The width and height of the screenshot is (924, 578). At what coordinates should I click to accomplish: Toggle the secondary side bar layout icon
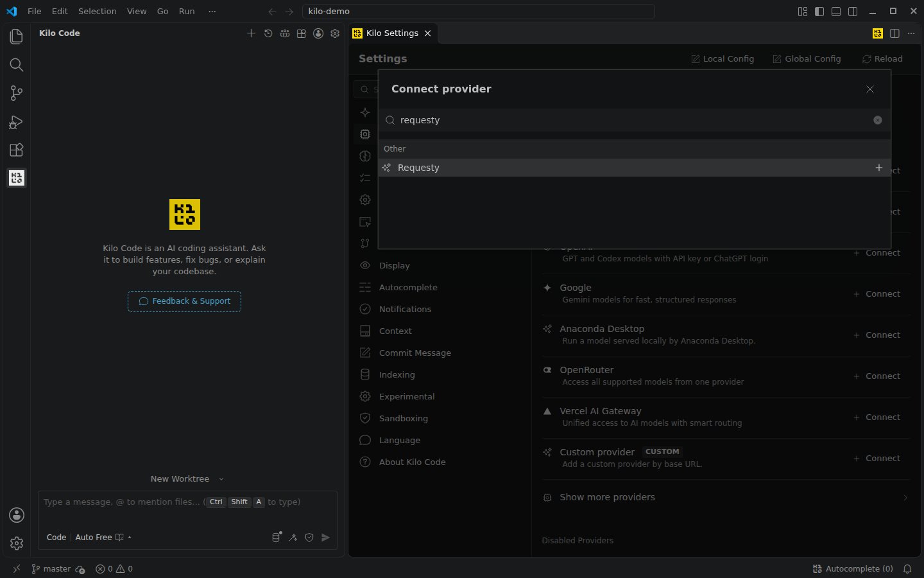853,12
